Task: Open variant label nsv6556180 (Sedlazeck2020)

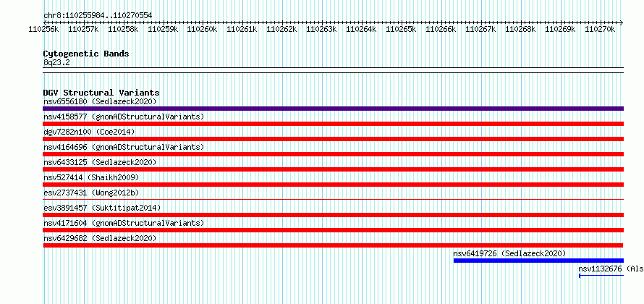Action: 100,101
